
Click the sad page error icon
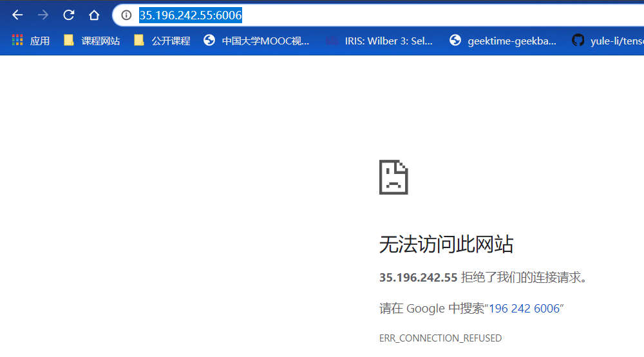point(393,177)
